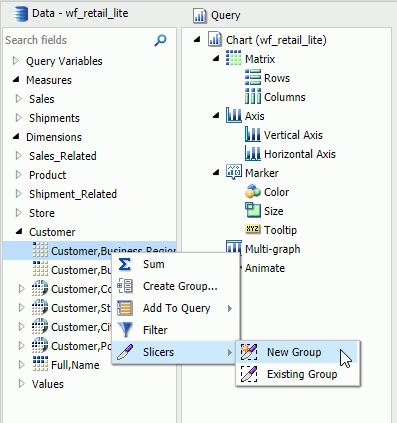Click the Existing Group slicer icon
This screenshot has width=397, height=423.
(x=249, y=374)
